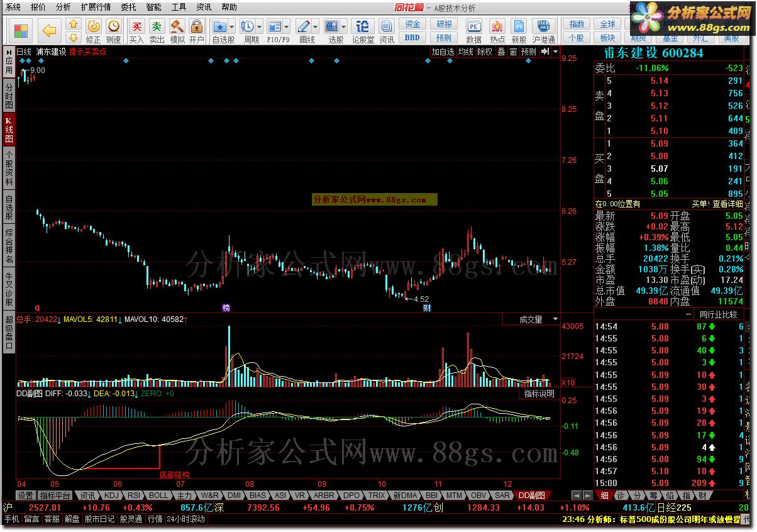Switch to the 分时图 sidebar tab
Viewport: 757px width, 532px height.
coord(9,95)
